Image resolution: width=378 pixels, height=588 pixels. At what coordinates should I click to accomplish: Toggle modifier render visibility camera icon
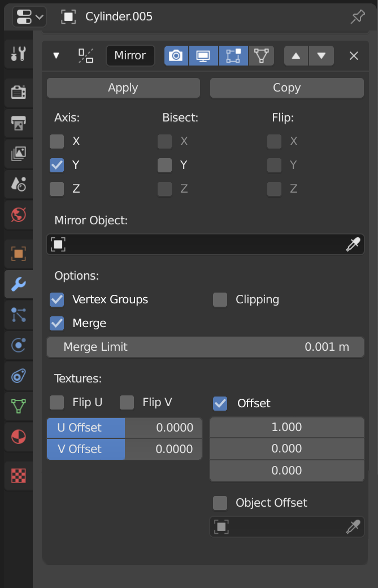pyautogui.click(x=176, y=56)
